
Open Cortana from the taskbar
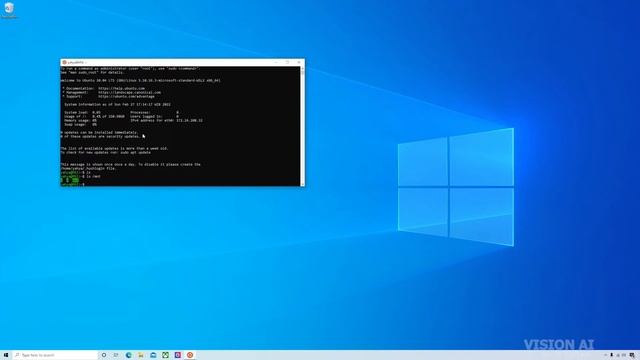[104, 355]
